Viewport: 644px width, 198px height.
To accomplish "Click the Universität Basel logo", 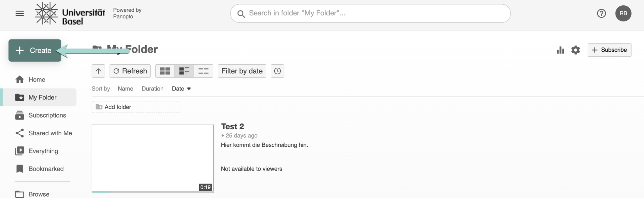I will pos(70,13).
